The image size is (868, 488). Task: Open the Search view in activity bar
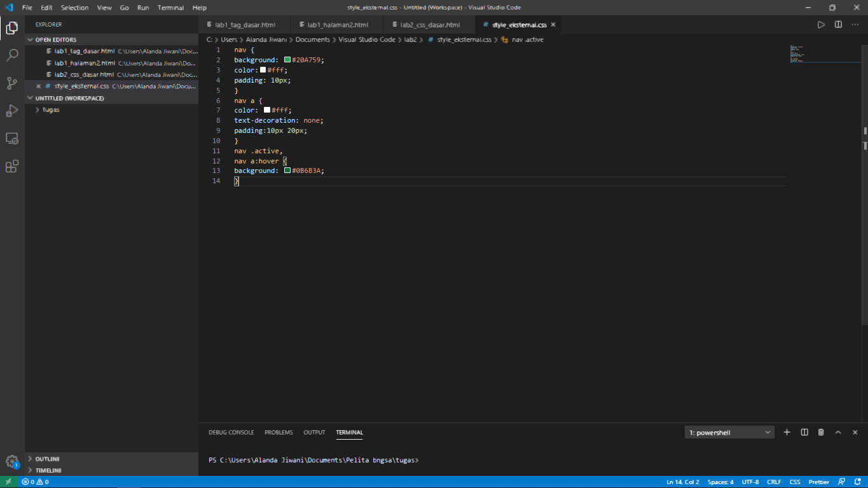12,55
